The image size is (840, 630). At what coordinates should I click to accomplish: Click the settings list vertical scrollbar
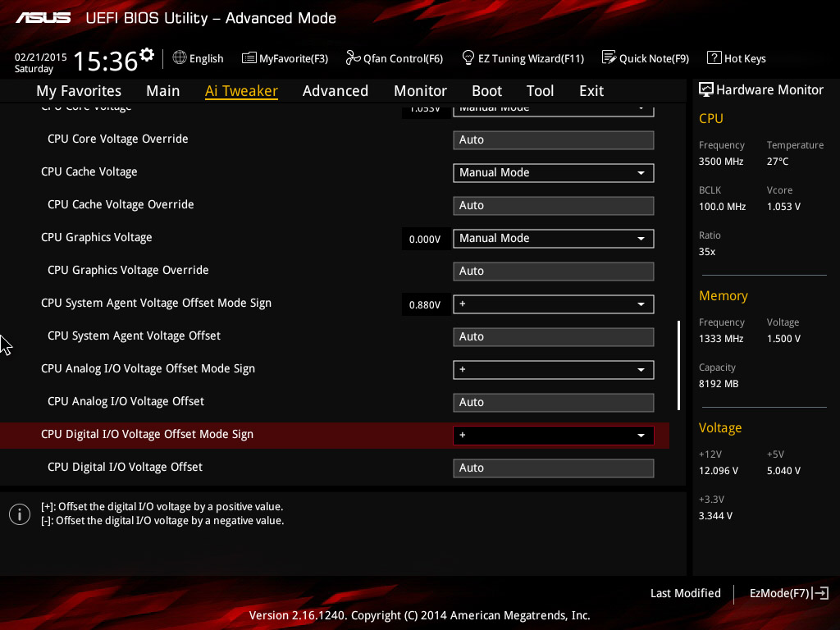(x=678, y=365)
